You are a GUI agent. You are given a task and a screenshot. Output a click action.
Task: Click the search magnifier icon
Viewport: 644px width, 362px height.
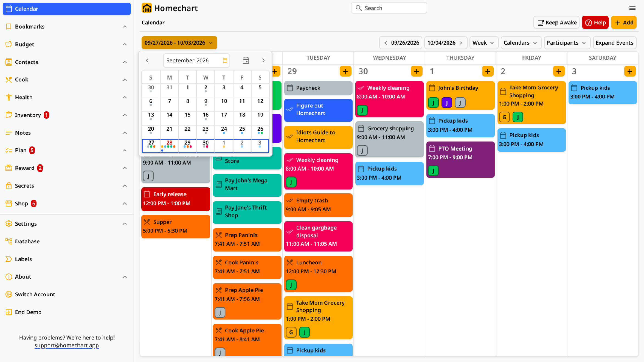tap(358, 8)
